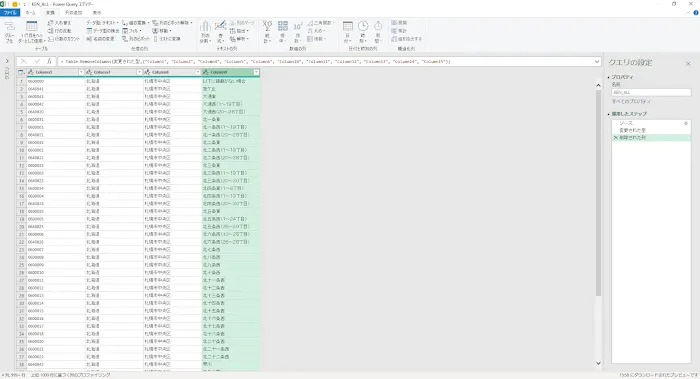Open the Fill (フィル) dropdown
700x379 pixels.
tap(132, 31)
